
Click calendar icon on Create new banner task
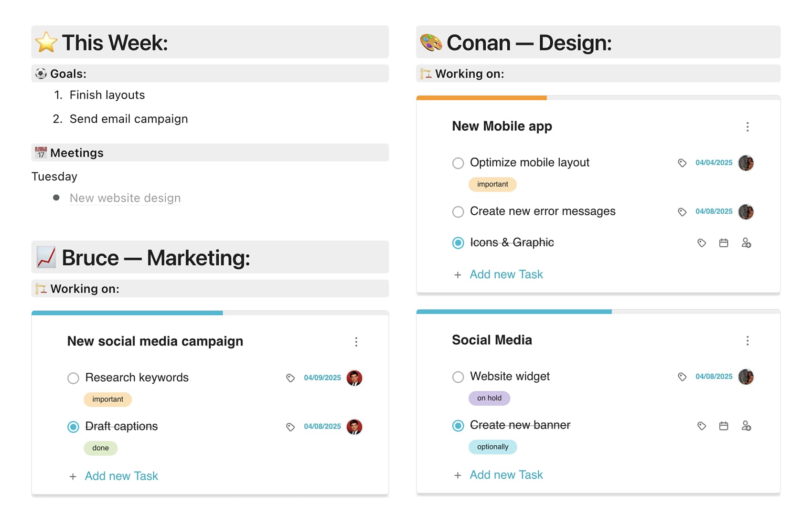tap(724, 426)
